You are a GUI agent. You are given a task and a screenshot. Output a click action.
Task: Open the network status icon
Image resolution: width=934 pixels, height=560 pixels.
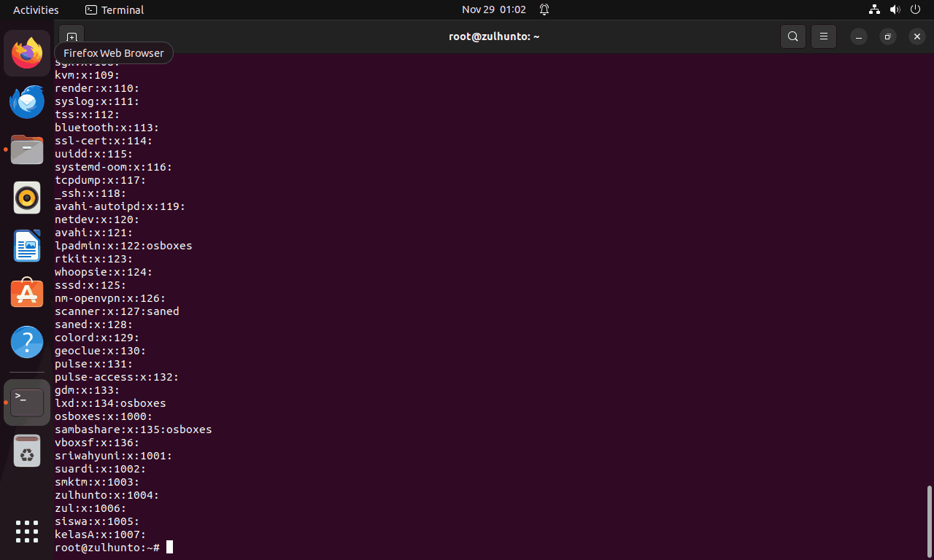click(874, 9)
